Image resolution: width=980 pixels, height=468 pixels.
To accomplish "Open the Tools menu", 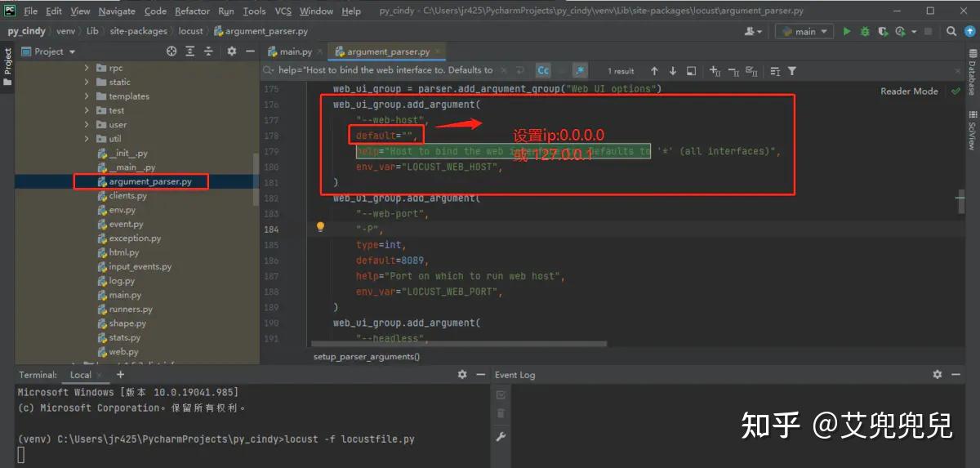I will click(x=254, y=11).
